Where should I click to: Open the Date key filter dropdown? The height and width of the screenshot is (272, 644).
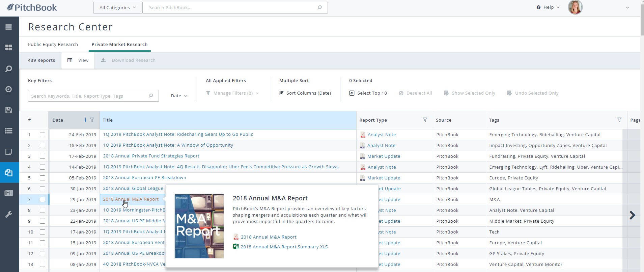point(179,96)
